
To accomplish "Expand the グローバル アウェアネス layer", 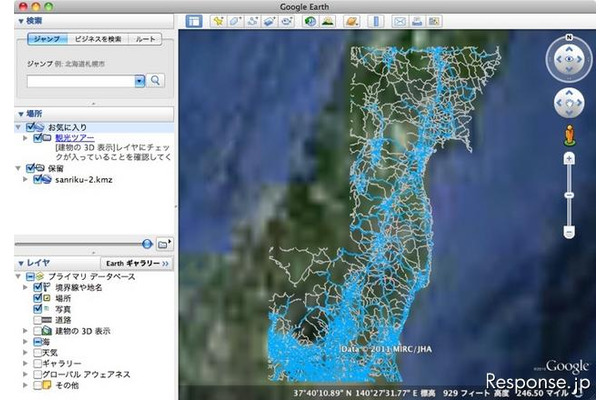I will (25, 374).
